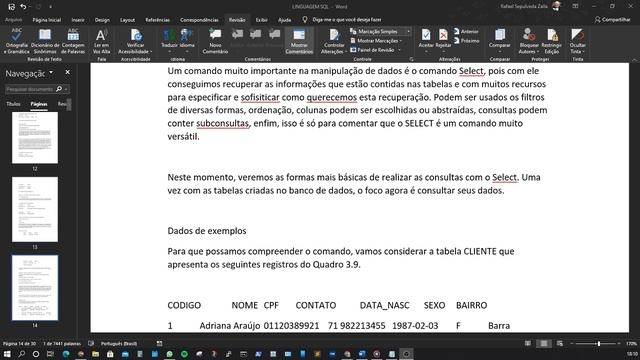The width and height of the screenshot is (640, 360).
Task: Add a Novo Comentário
Action: (215, 41)
